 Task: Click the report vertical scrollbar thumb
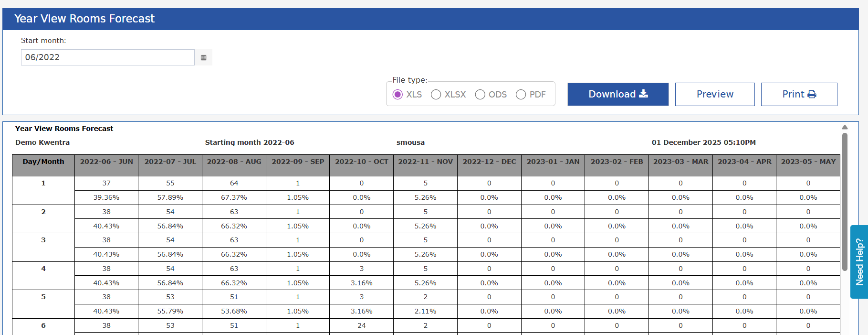pyautogui.click(x=845, y=201)
